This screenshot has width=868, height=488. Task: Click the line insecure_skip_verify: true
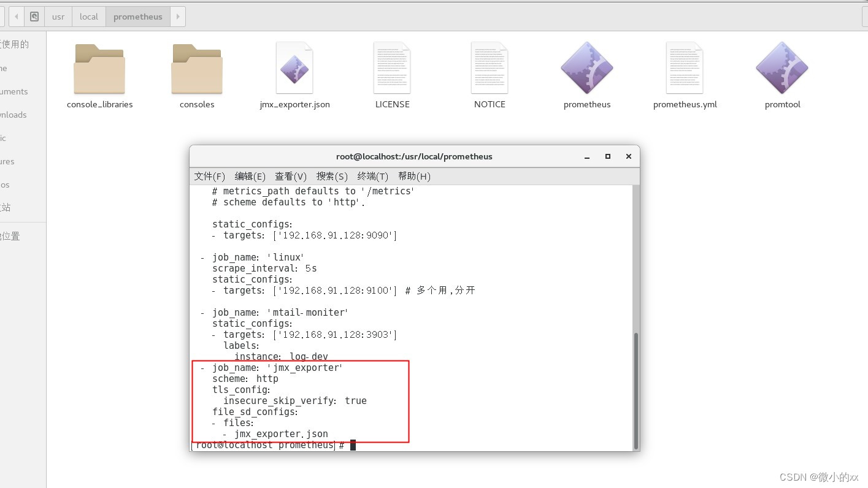pos(295,401)
